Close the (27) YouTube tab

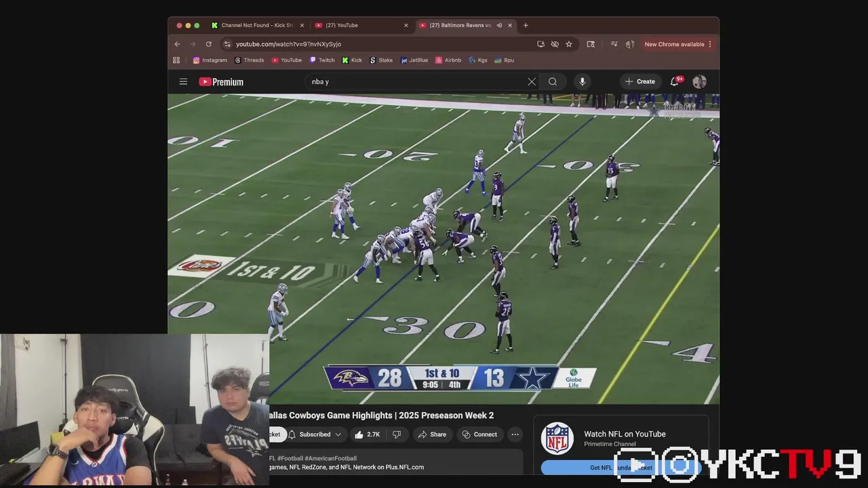pyautogui.click(x=406, y=25)
